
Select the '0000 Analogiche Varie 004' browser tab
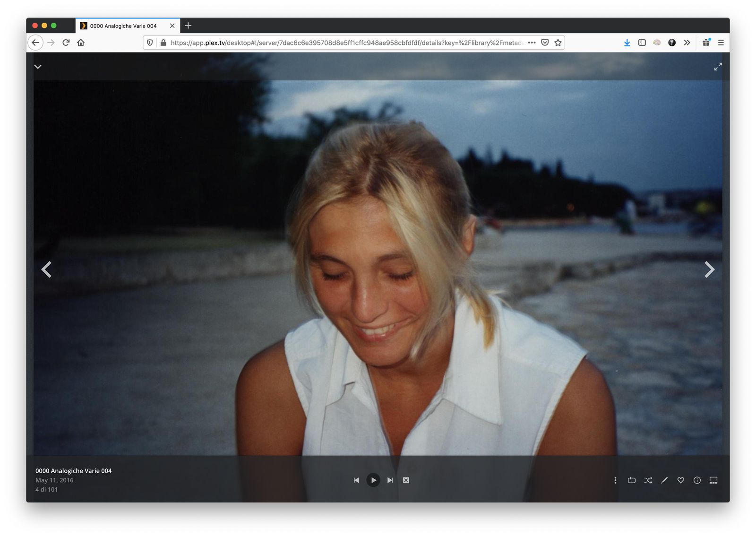click(x=124, y=26)
